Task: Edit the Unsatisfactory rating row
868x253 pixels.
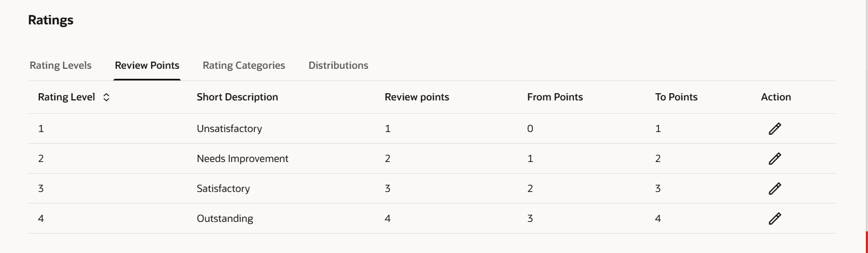Action: tap(774, 129)
